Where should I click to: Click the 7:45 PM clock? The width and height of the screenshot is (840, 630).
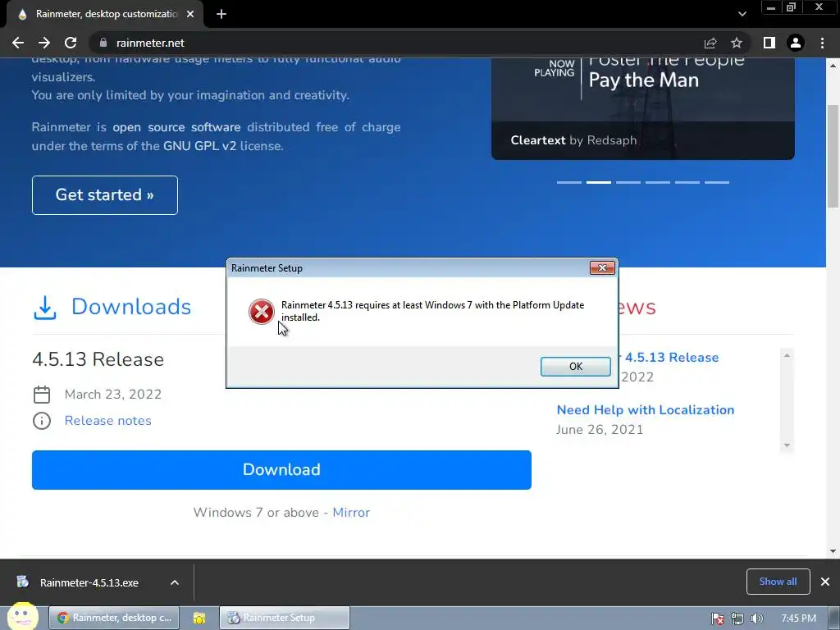tap(798, 619)
